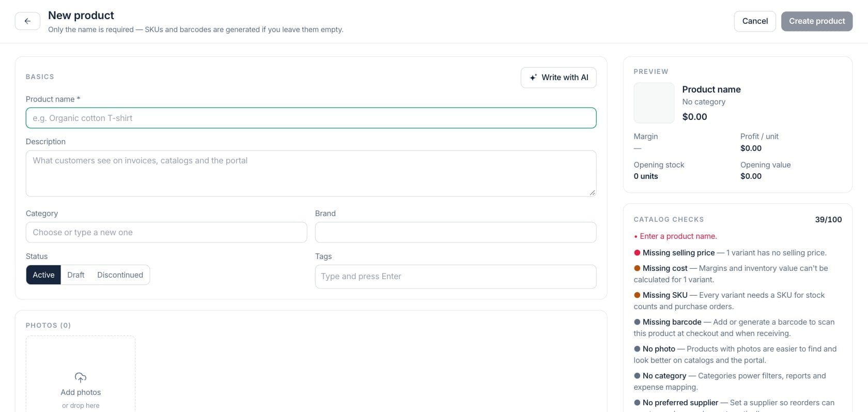
Task: Click the 'New product' page heading
Action: [x=81, y=16]
